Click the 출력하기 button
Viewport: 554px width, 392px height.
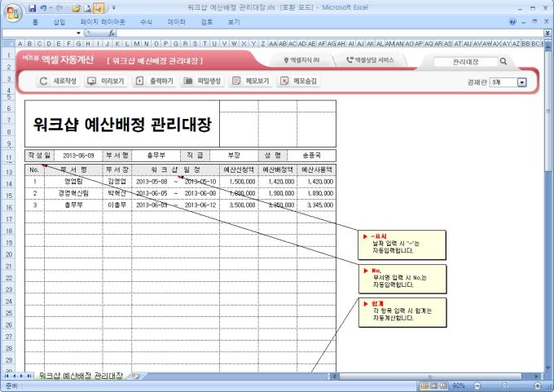coord(155,81)
